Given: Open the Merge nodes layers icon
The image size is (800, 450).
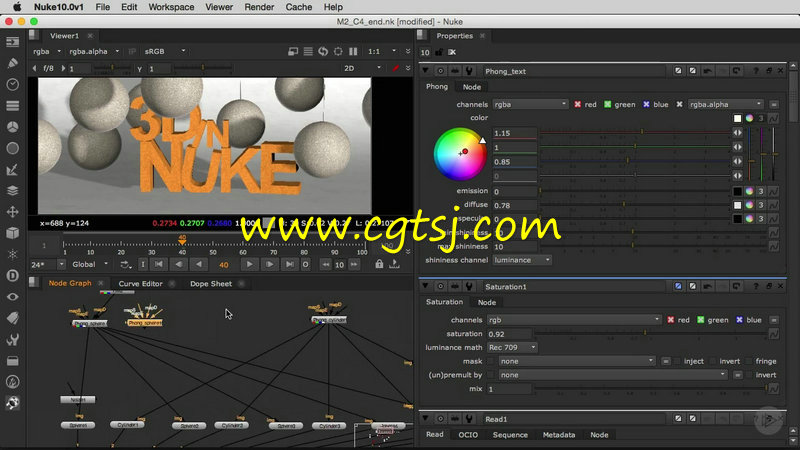Looking at the screenshot, I should coord(13,190).
